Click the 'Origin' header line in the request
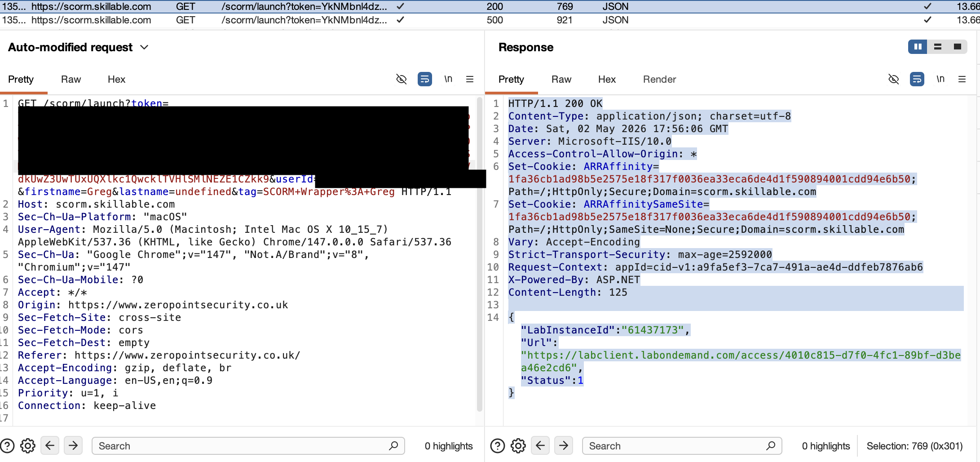Image resolution: width=980 pixels, height=462 pixels. coord(153,305)
